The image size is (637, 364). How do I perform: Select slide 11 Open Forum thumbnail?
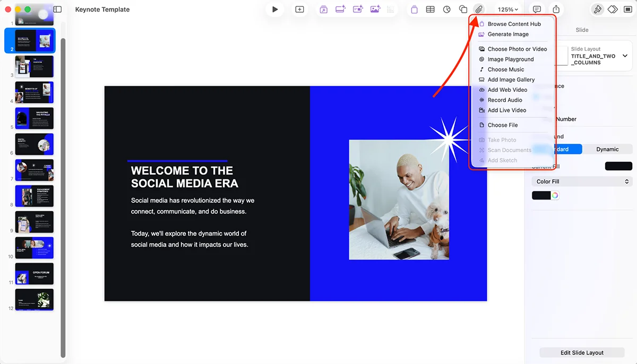coord(35,274)
